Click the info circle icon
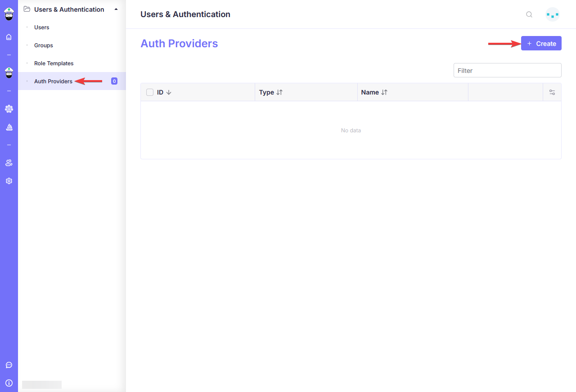 9,383
